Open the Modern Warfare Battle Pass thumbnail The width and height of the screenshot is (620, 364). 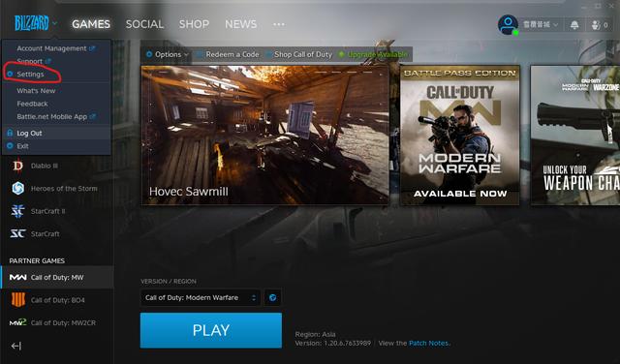tap(460, 136)
